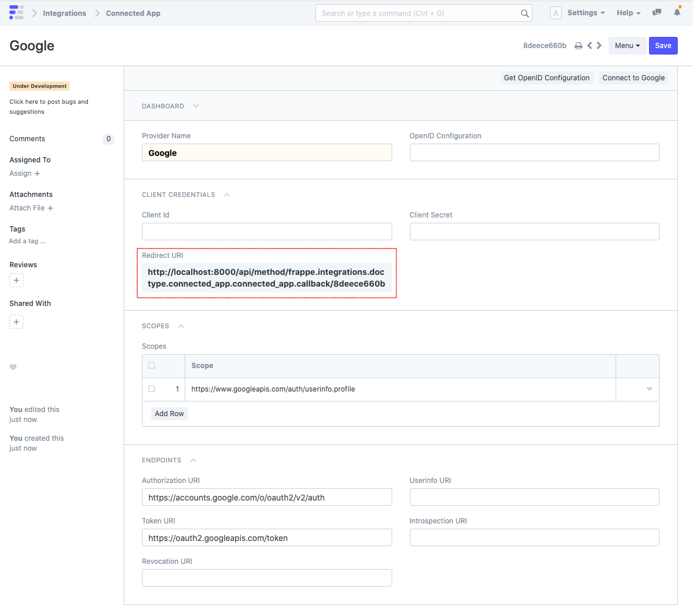Click the heart like icon
The image size is (693, 616).
13,367
